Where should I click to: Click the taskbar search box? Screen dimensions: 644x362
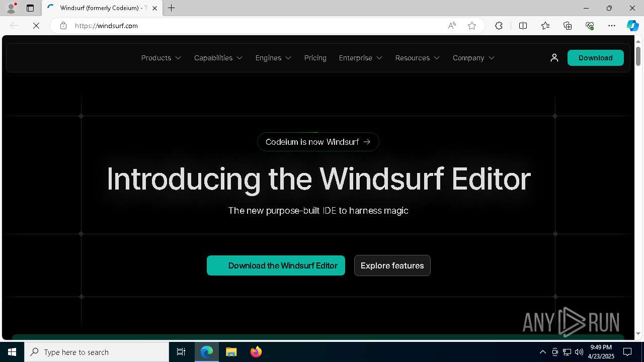(97, 352)
